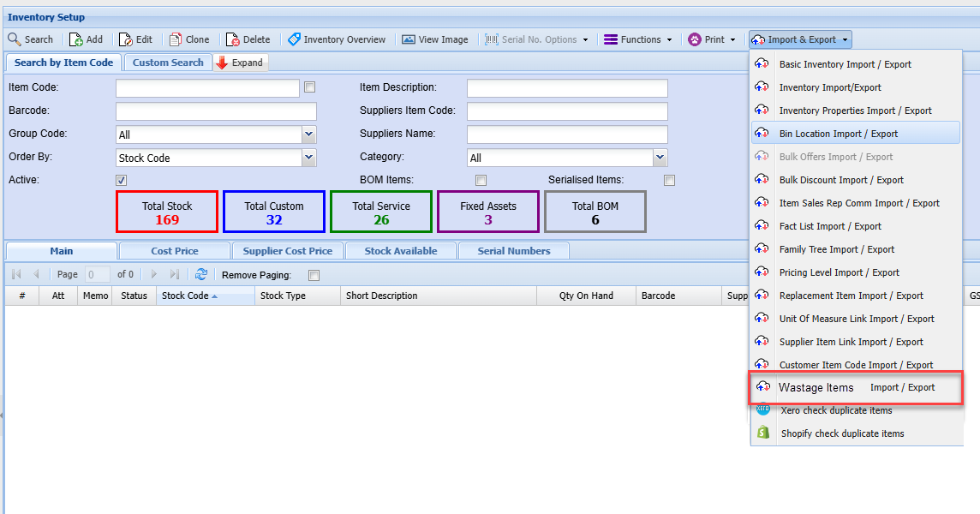The width and height of the screenshot is (980, 514).
Task: Click the Xero check duplicate items icon
Action: click(x=762, y=409)
